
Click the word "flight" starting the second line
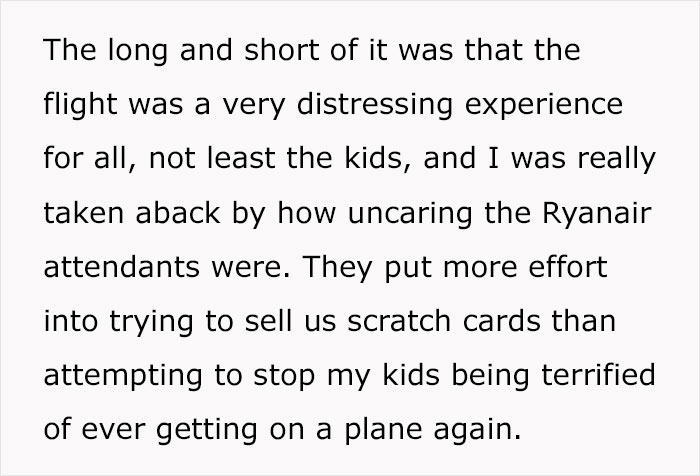(80, 105)
